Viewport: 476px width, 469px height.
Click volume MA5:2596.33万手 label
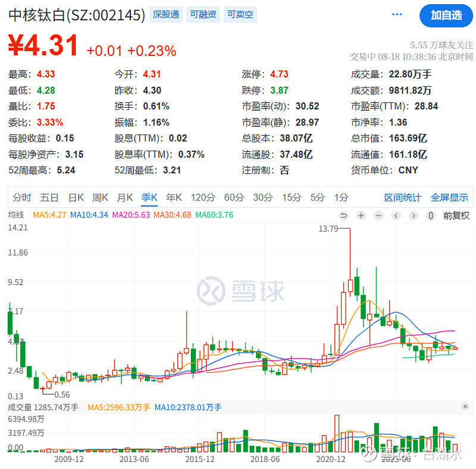[118, 407]
